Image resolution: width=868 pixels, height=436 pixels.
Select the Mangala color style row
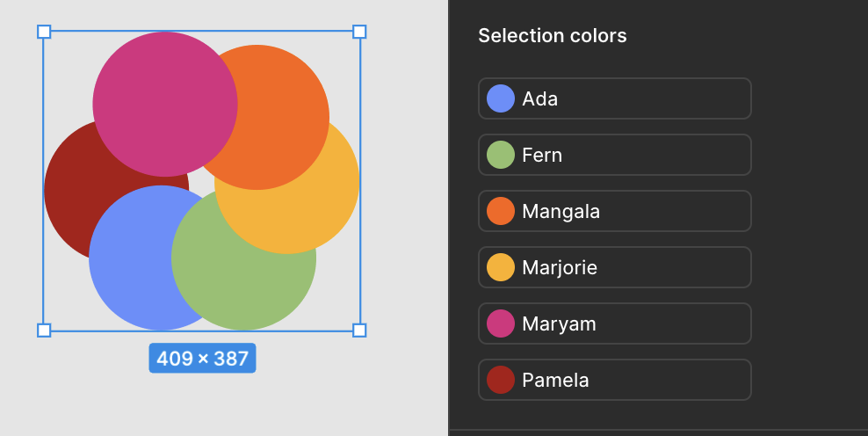614,211
